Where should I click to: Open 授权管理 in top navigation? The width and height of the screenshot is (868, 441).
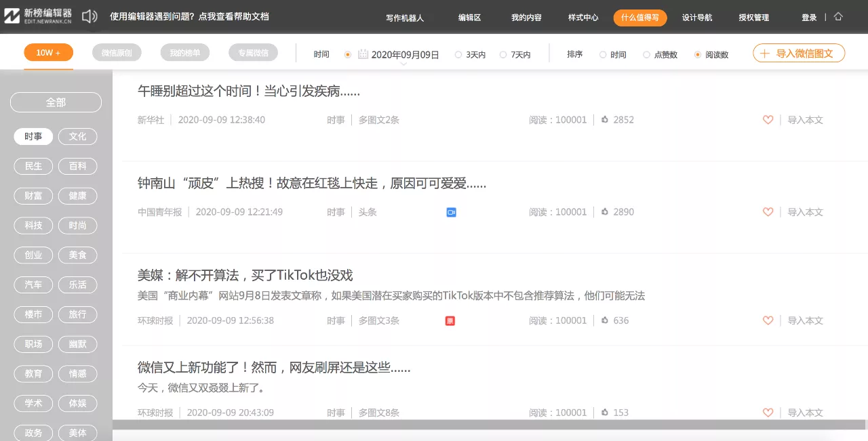(x=754, y=18)
